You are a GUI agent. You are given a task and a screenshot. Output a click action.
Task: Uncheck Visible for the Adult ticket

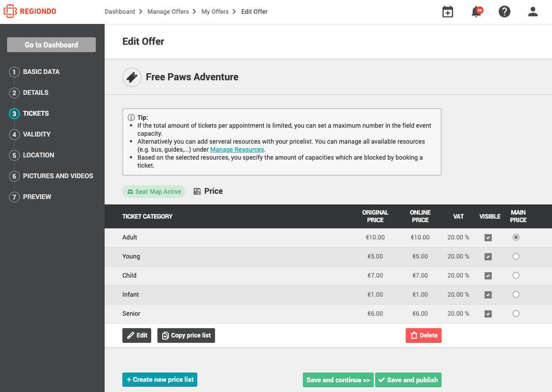[488, 238]
